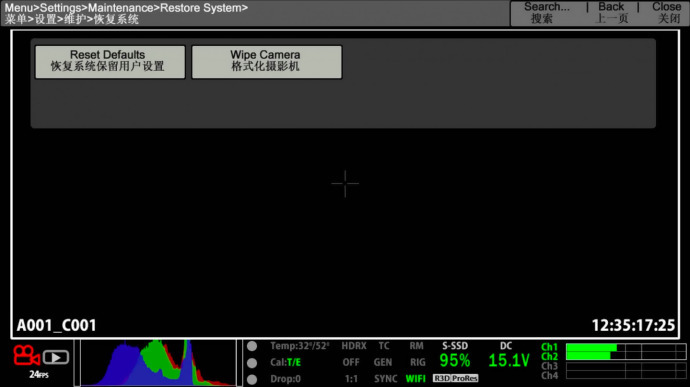The height and width of the screenshot is (387, 690).
Task: Click the TC GEN SYNC status column
Action: click(384, 362)
